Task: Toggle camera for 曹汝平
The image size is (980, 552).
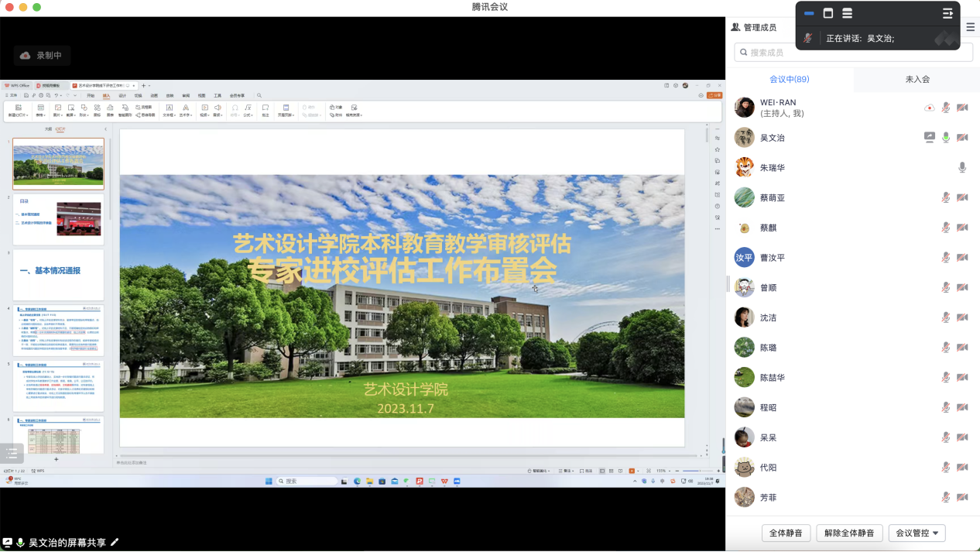Action: 962,258
